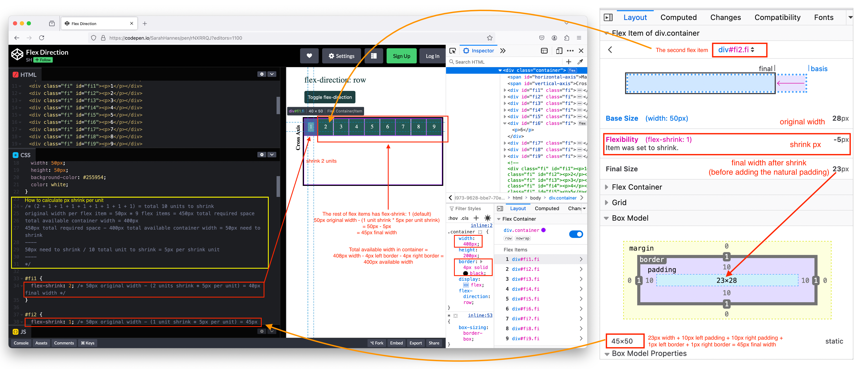This screenshot has height=369, width=868.
Task: Open the CSS editor chevron dropdown
Action: coord(272,155)
